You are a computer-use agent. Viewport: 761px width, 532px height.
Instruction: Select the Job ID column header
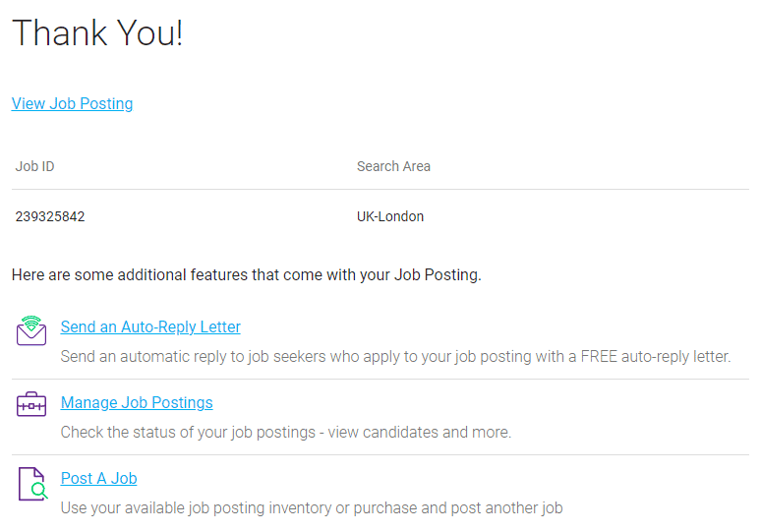[x=34, y=166]
